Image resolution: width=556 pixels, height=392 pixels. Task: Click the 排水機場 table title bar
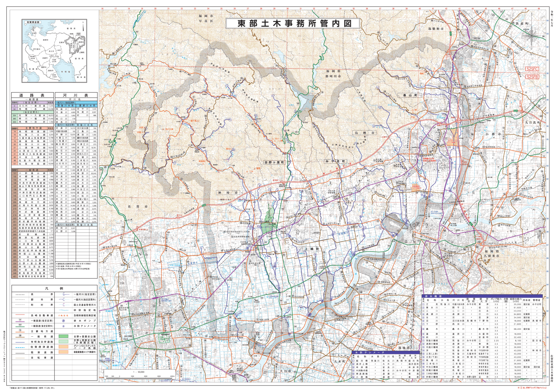click(482, 296)
